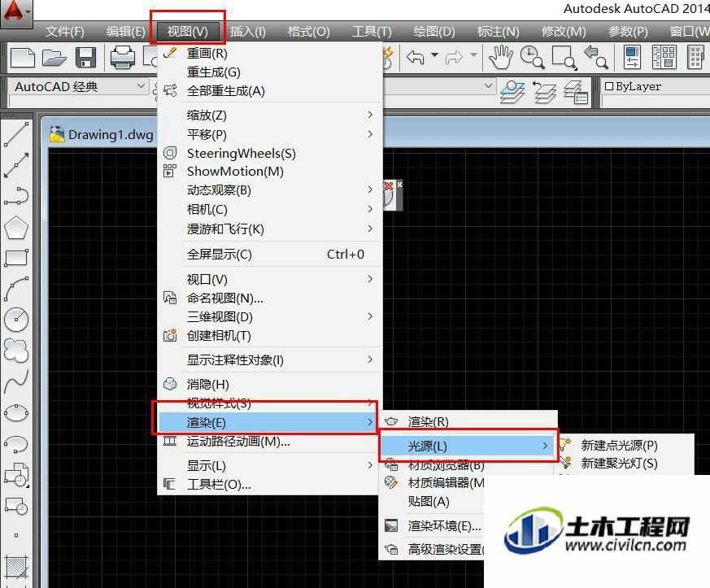The height and width of the screenshot is (588, 710).
Task: Open the AutoCAD 经典 workspace dropdown
Action: point(78,86)
